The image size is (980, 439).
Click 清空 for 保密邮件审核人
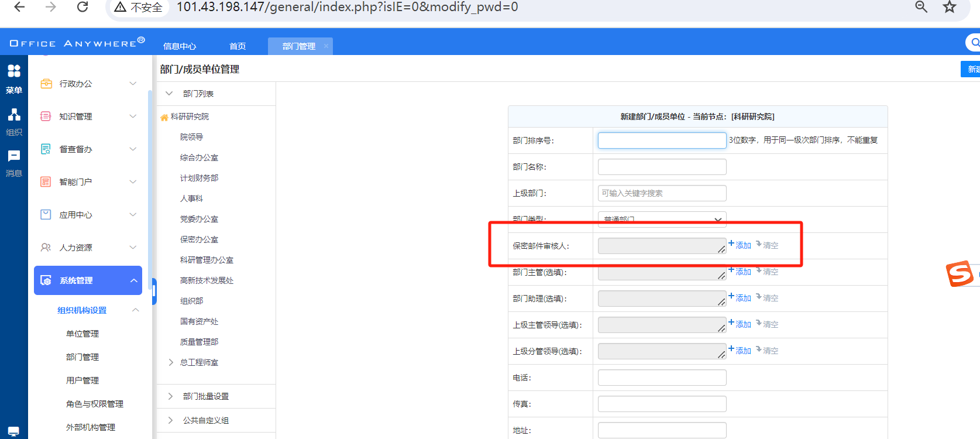coord(767,245)
